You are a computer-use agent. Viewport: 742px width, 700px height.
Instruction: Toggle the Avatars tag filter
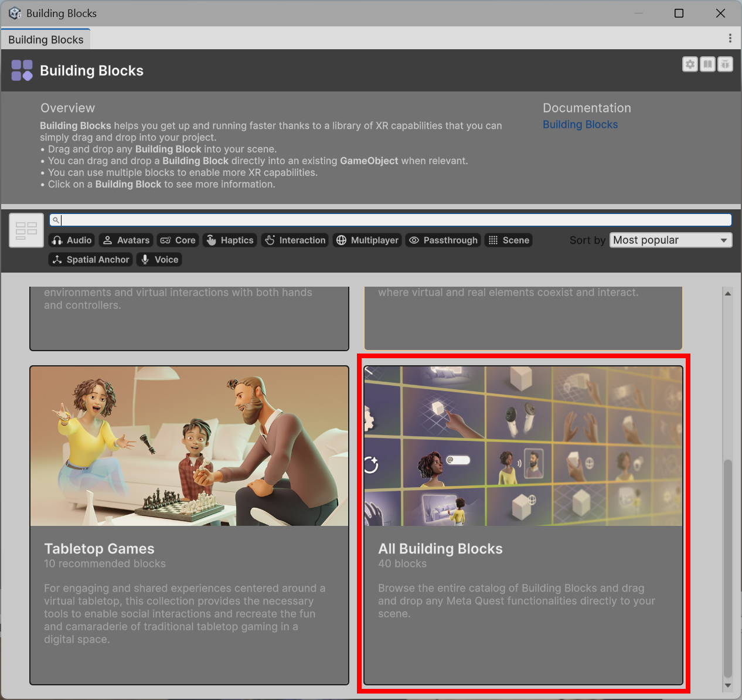[126, 240]
